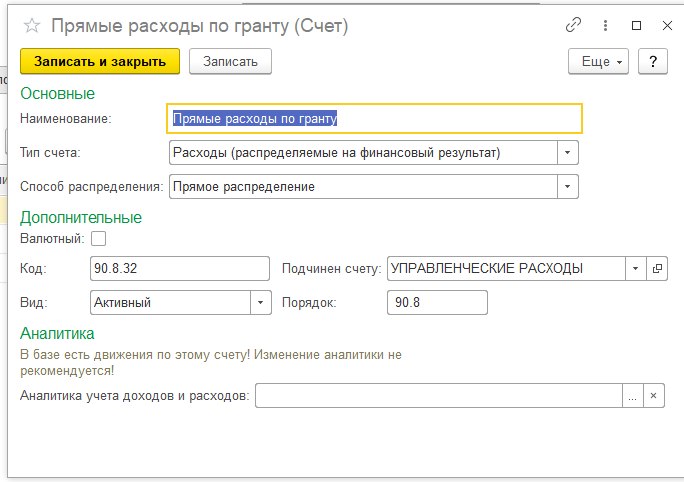Expand the Тип счета dropdown
684x482 pixels.
tap(568, 153)
